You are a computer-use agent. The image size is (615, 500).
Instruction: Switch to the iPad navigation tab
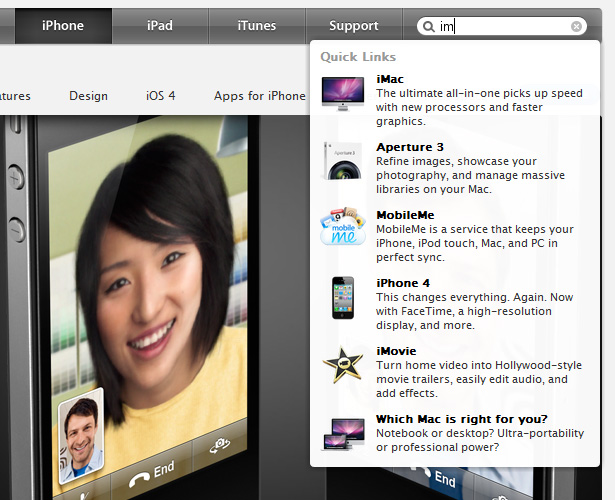[160, 26]
